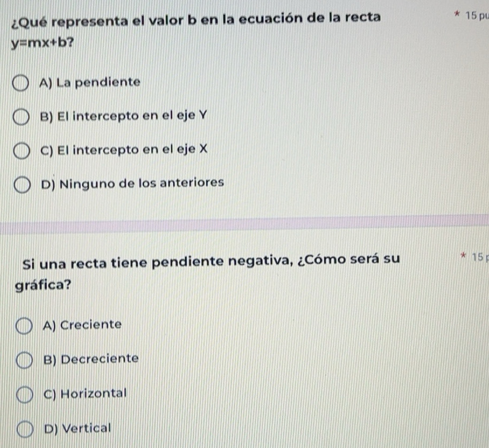Pick the Ninguno de los anteriores radio button
Viewport: 489px width, 448px height.
(x=22, y=185)
